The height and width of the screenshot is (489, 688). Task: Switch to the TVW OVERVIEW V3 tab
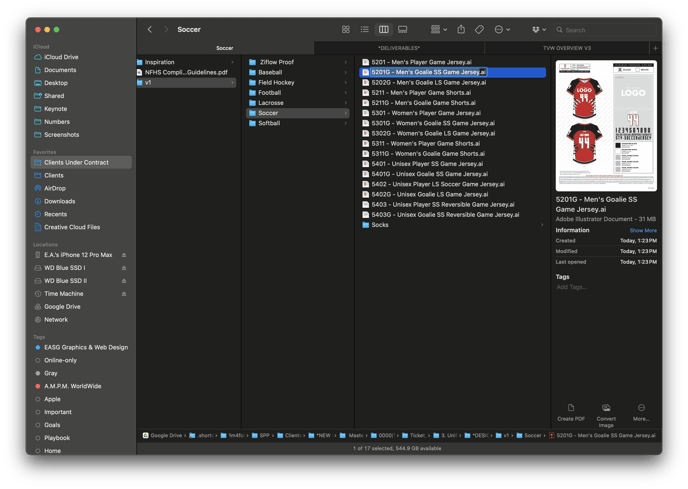coord(567,48)
